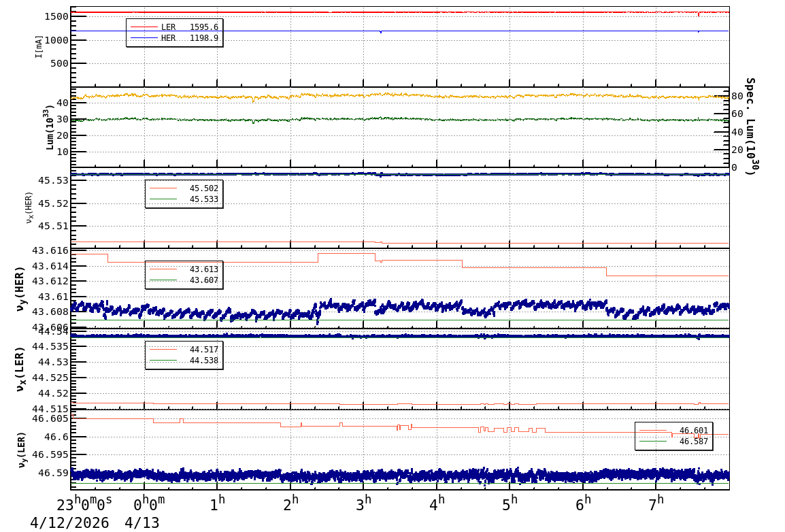
Task: Select the green 46.587 legend line
Action: (x=653, y=442)
